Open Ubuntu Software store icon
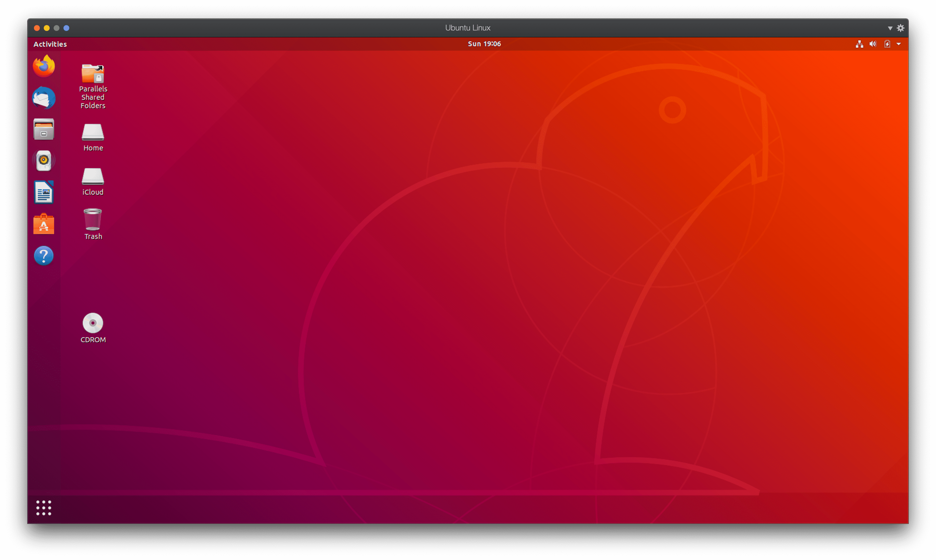The width and height of the screenshot is (936, 560). [44, 224]
